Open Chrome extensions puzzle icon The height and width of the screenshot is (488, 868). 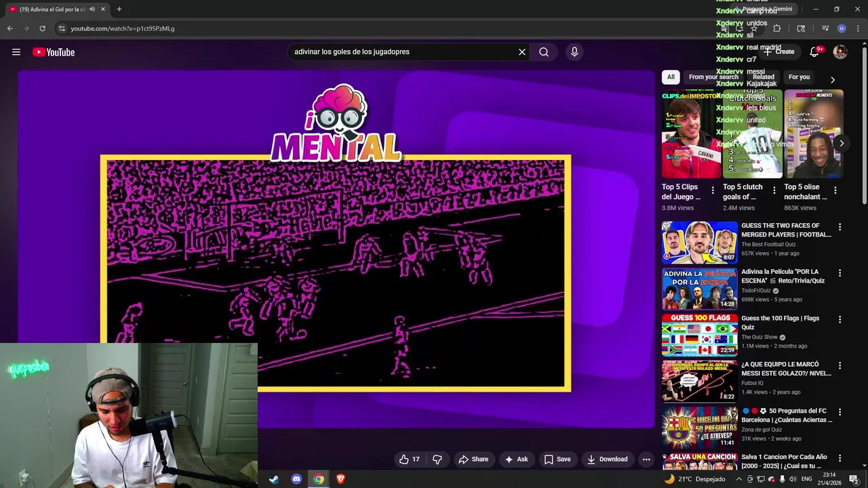point(777,28)
